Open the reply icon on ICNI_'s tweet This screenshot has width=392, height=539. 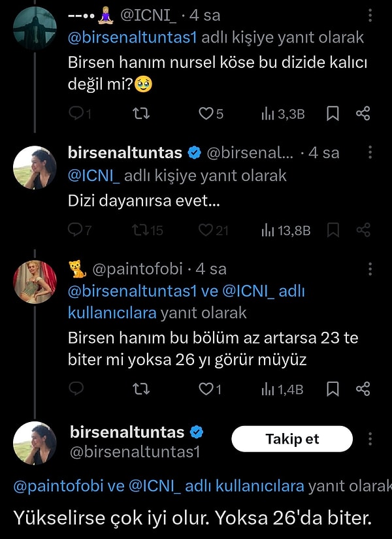[x=78, y=113]
